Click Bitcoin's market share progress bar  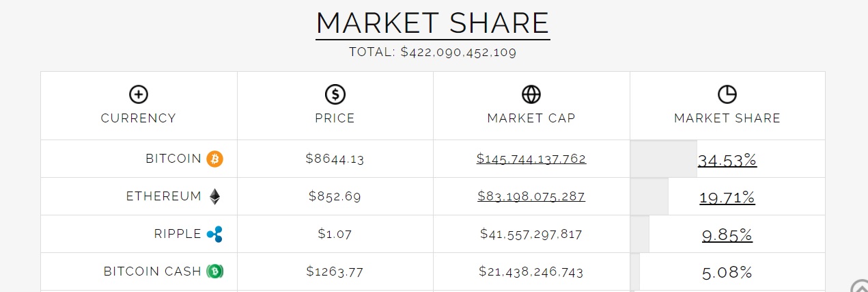coord(662,159)
